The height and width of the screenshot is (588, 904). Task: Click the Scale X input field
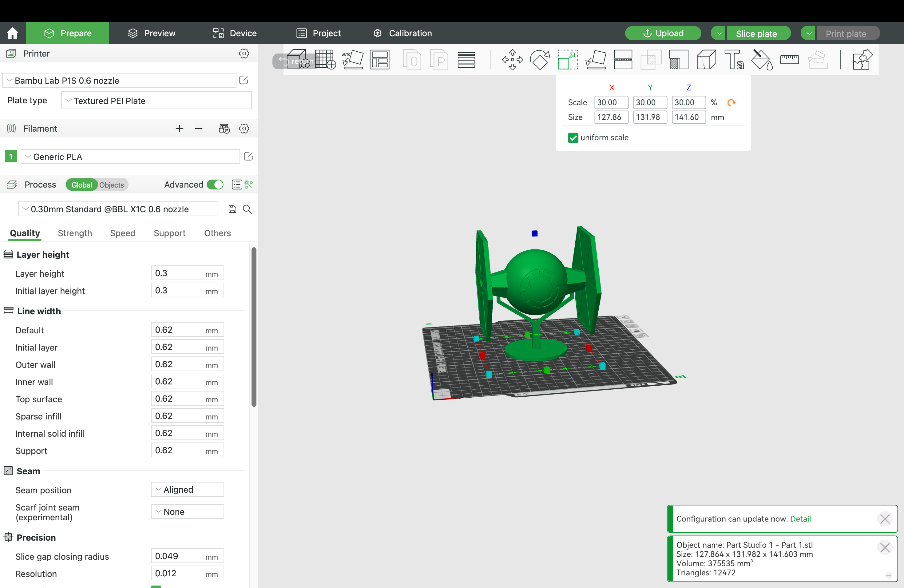click(611, 102)
